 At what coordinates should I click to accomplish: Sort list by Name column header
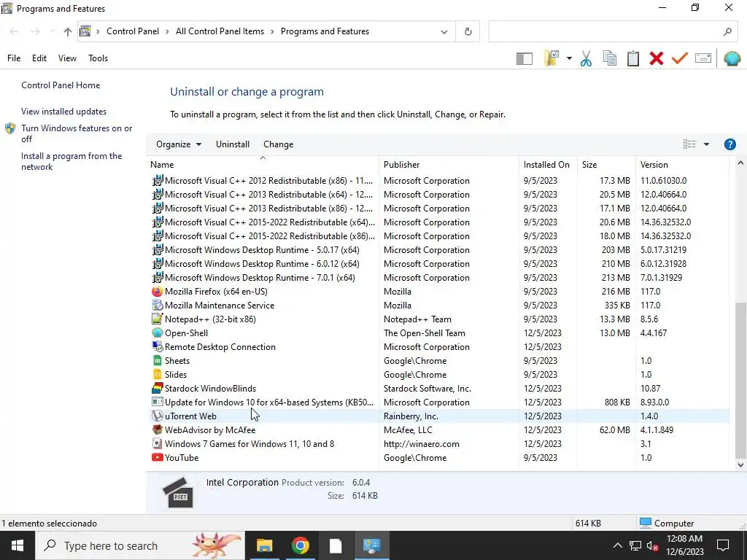pyautogui.click(x=262, y=165)
